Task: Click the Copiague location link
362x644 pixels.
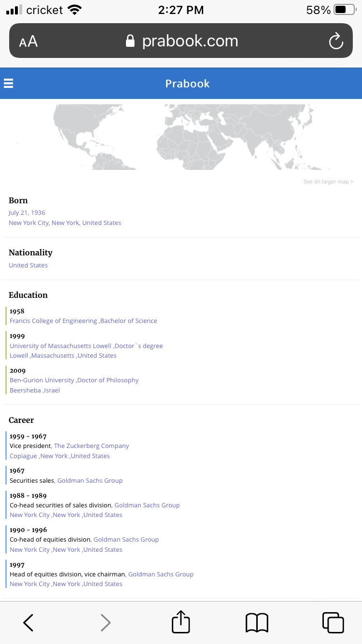Action: coord(24,456)
